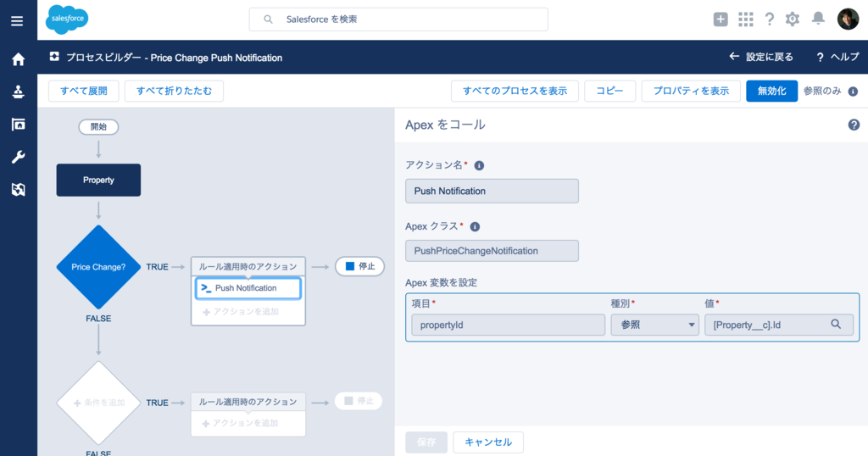Image resolution: width=868 pixels, height=456 pixels.
Task: Click the disabled 保存 button
Action: point(426,442)
